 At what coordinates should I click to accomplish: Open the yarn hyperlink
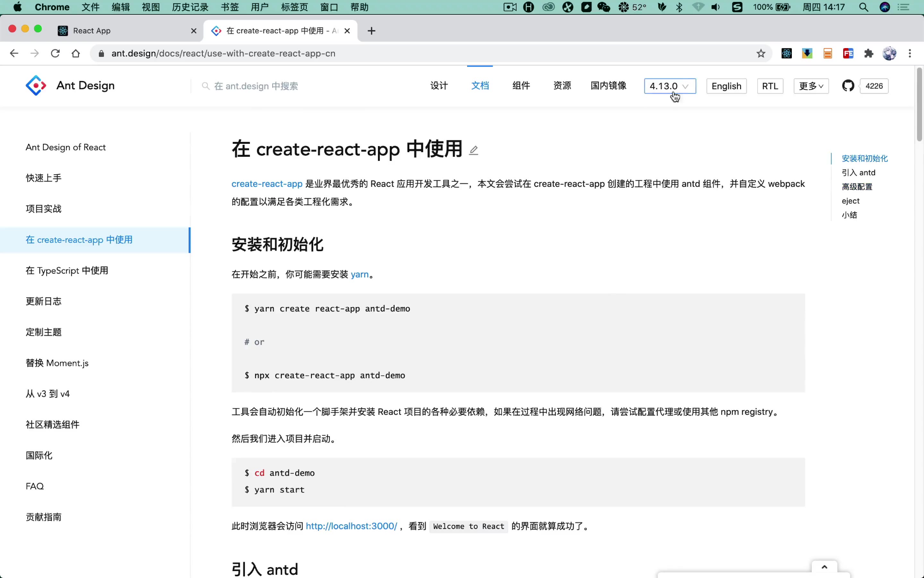pyautogui.click(x=359, y=274)
